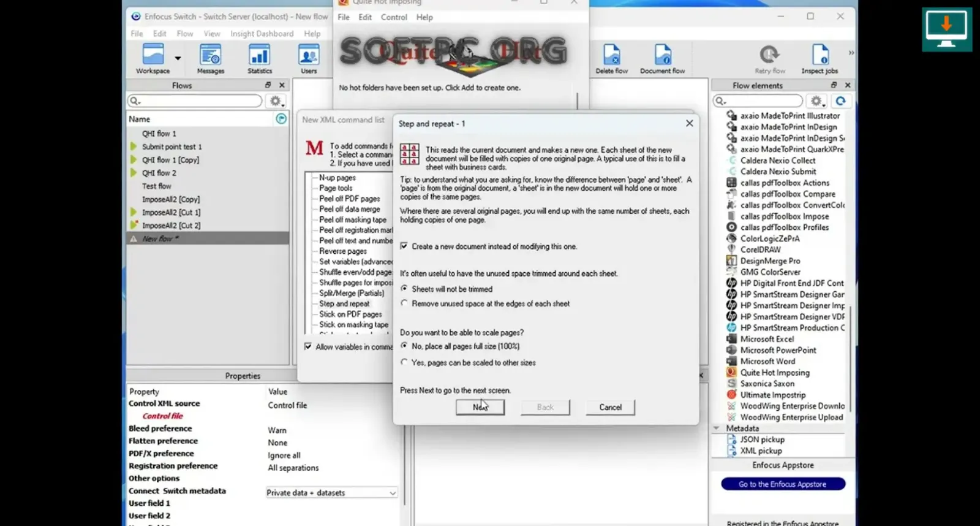
Task: Click Cancel in Step and repeat dialog
Action: point(610,407)
